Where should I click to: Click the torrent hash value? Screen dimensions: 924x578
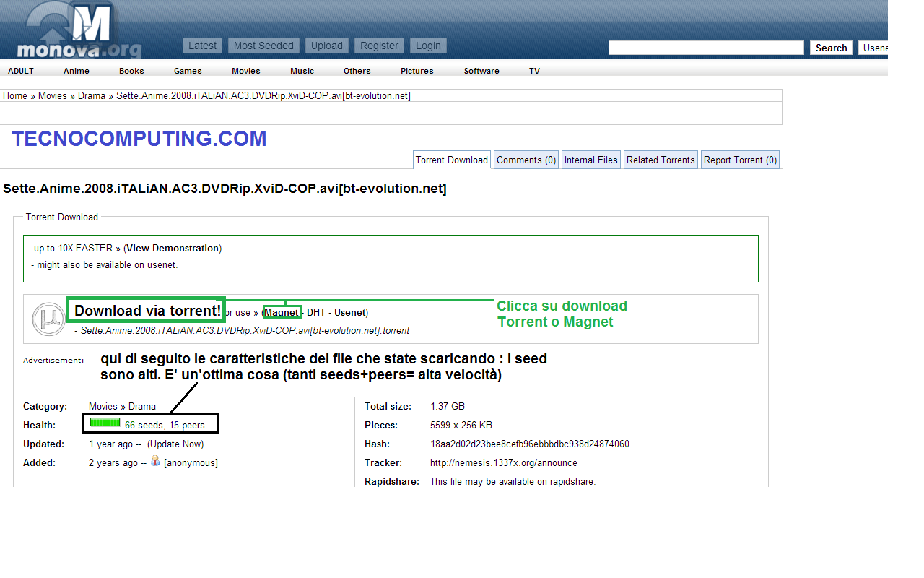(530, 444)
